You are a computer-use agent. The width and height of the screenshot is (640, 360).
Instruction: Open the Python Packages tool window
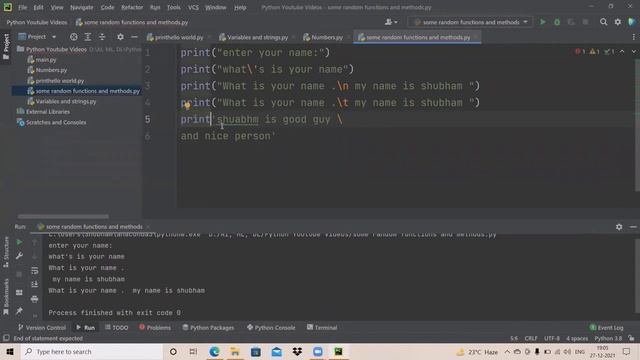[208, 327]
